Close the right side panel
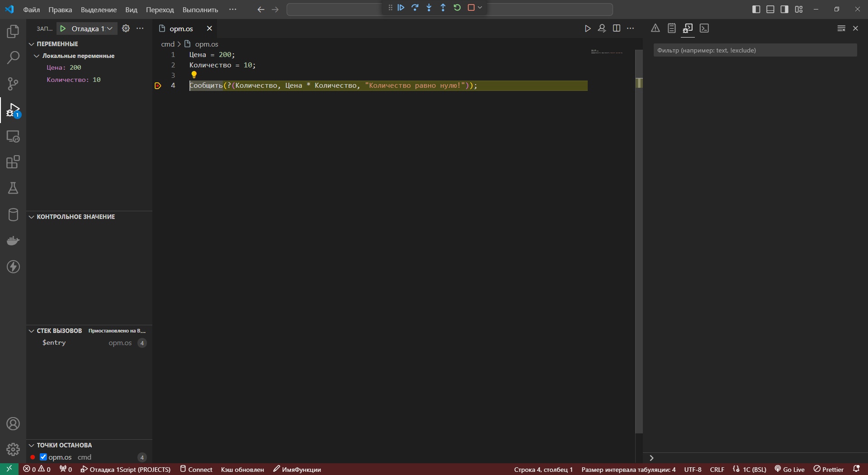This screenshot has width=868, height=475. coord(855,28)
